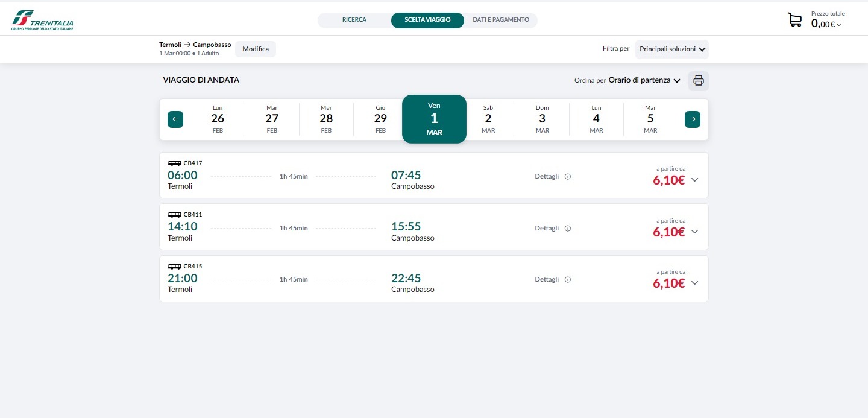This screenshot has height=418, width=868.
Task: Click the CB411 service code
Action: [193, 215]
